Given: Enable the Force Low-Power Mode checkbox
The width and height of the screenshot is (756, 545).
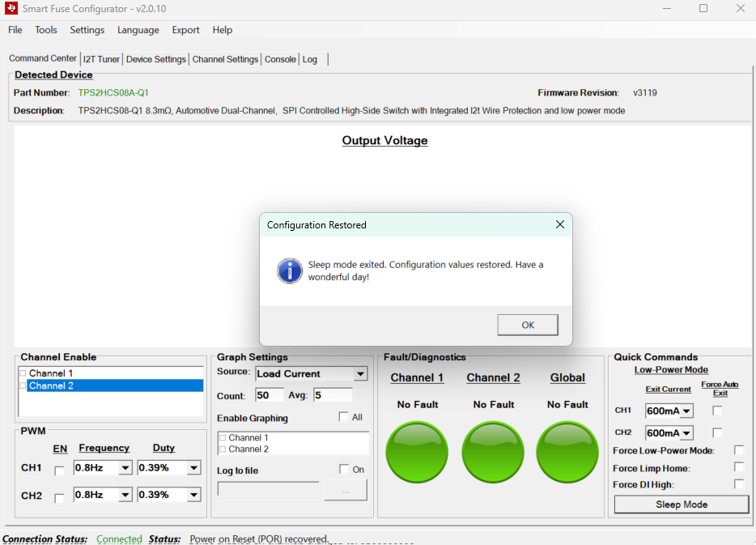Looking at the screenshot, I should click(x=738, y=450).
